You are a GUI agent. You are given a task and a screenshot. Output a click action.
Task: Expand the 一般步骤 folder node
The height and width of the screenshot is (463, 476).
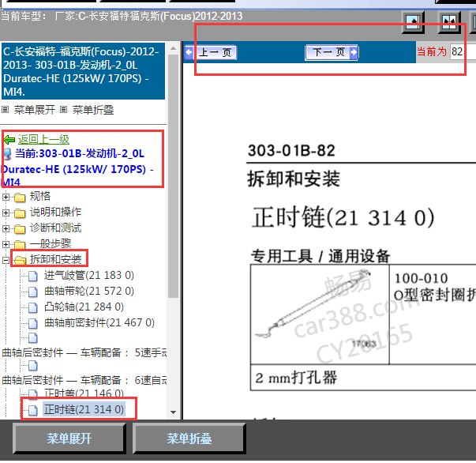(x=6, y=244)
